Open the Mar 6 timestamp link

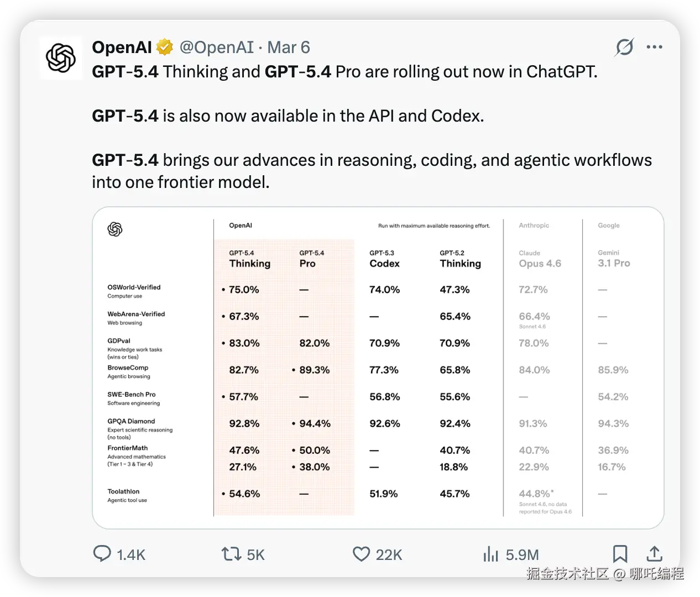[289, 48]
